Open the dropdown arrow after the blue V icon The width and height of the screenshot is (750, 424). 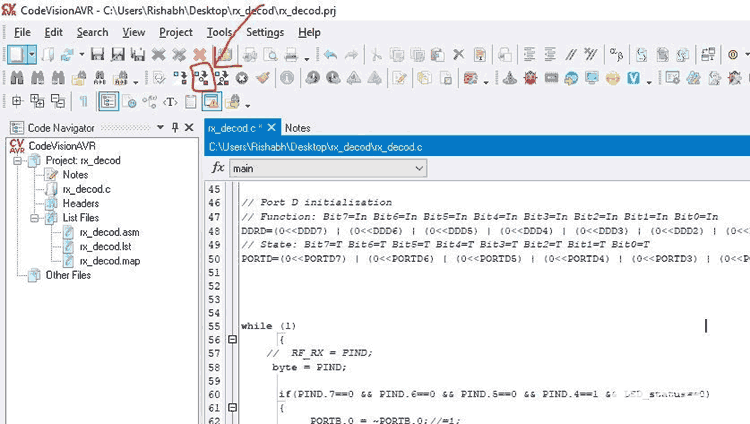[649, 81]
